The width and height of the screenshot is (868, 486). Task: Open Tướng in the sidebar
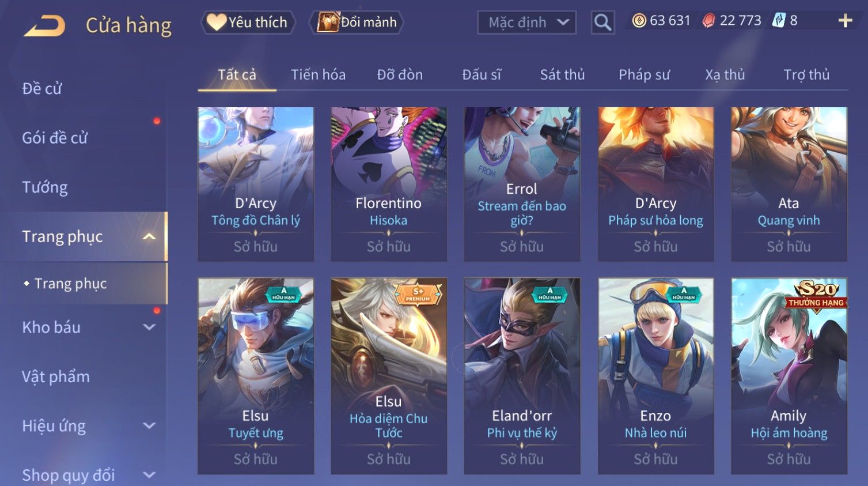coord(45,187)
